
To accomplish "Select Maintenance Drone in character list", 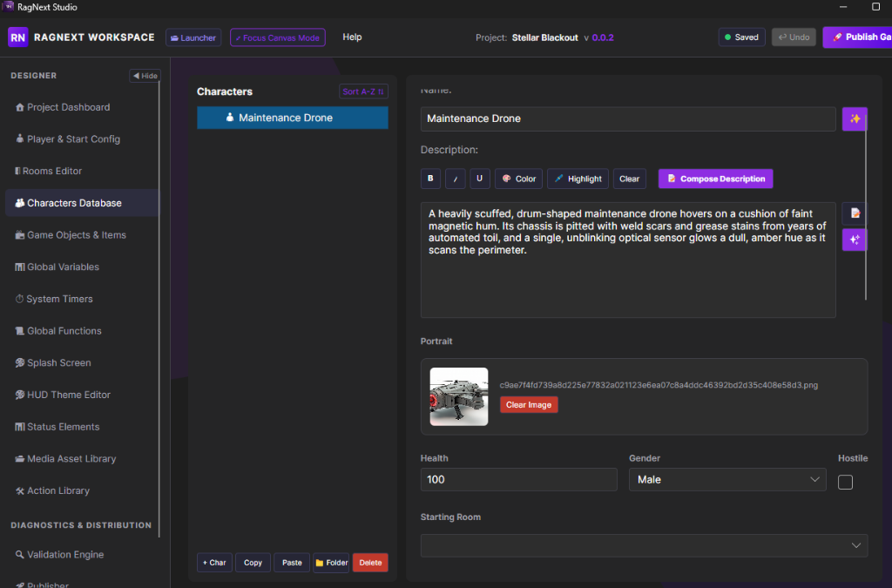I will (293, 118).
